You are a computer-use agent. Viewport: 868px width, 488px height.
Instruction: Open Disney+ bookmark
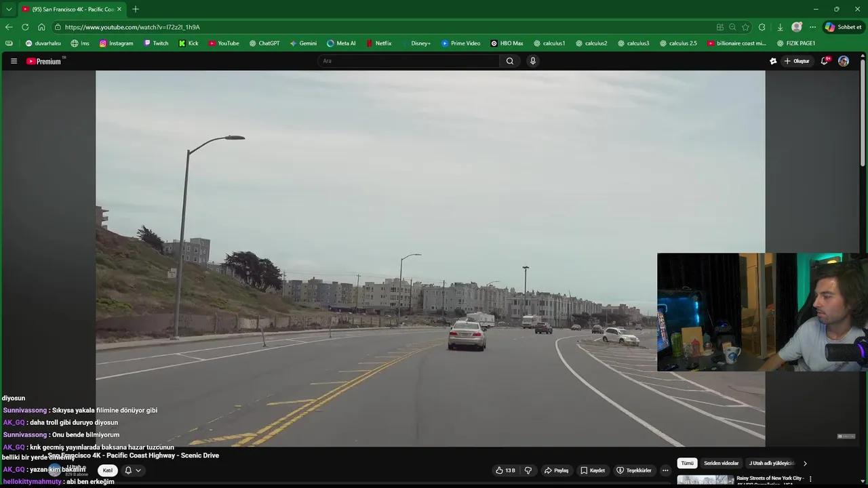point(416,43)
